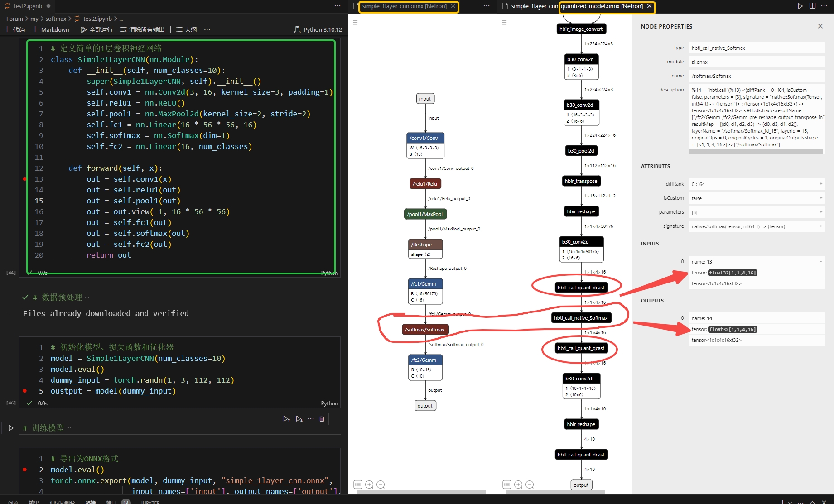The image size is (834, 504).
Task: Collapse the input name 13 entry
Action: tap(820, 261)
